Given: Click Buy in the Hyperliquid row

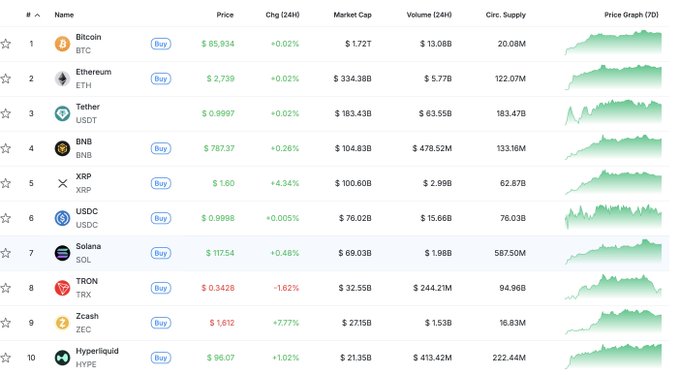Looking at the screenshot, I should click(x=161, y=358).
